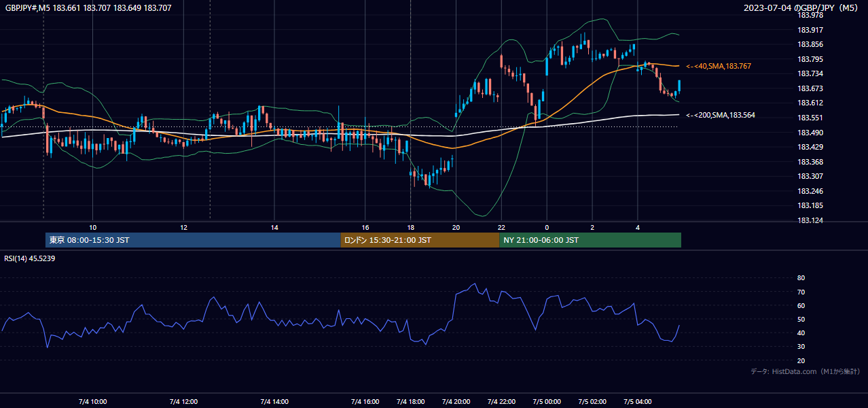This screenshot has width=868, height=408.
Task: Click hour 12 on the chart time axis
Action: [x=183, y=227]
